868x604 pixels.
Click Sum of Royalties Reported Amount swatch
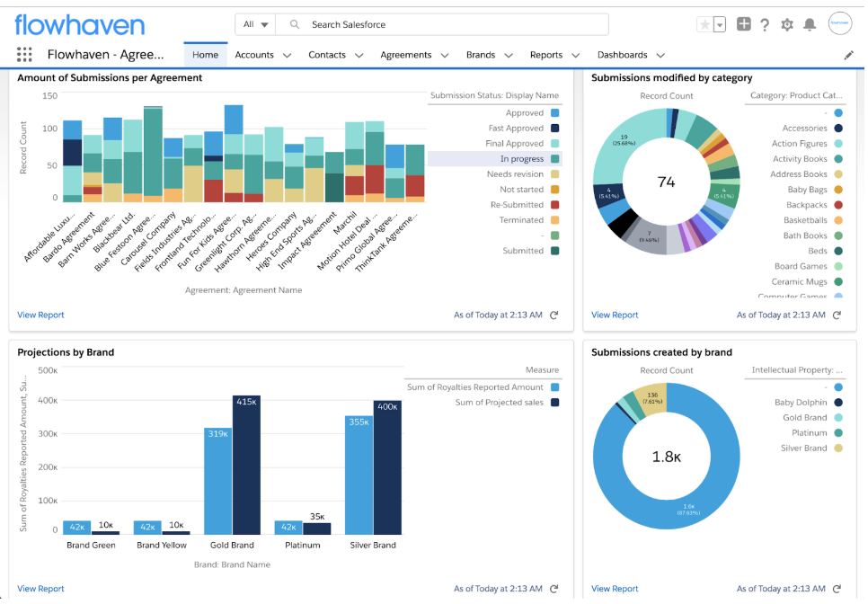[x=554, y=387]
